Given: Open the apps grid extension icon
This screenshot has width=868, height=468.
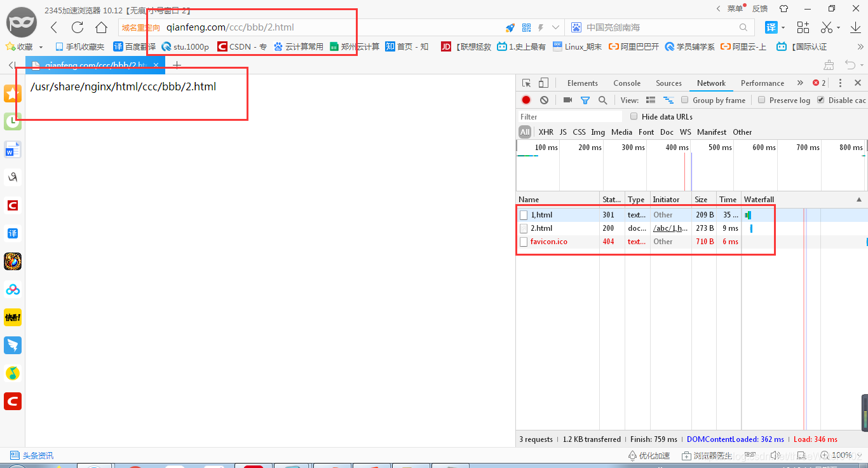Looking at the screenshot, I should 803,27.
